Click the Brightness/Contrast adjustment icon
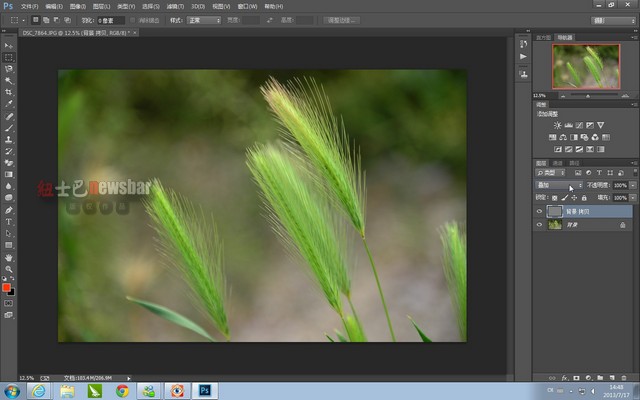The height and width of the screenshot is (400, 640). tap(557, 125)
